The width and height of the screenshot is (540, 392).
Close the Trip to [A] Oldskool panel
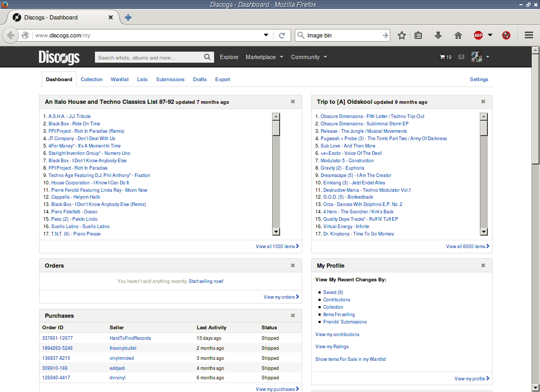pos(483,102)
